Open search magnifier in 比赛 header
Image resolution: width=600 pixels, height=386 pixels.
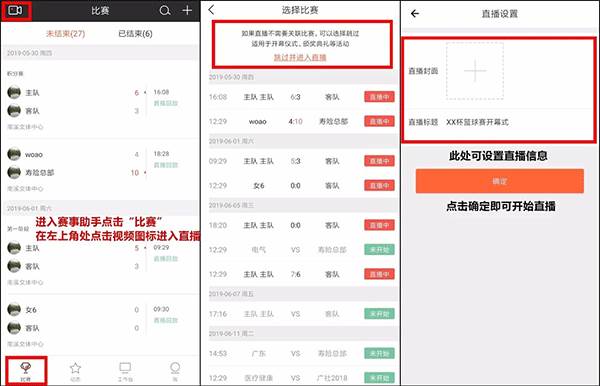tap(165, 10)
